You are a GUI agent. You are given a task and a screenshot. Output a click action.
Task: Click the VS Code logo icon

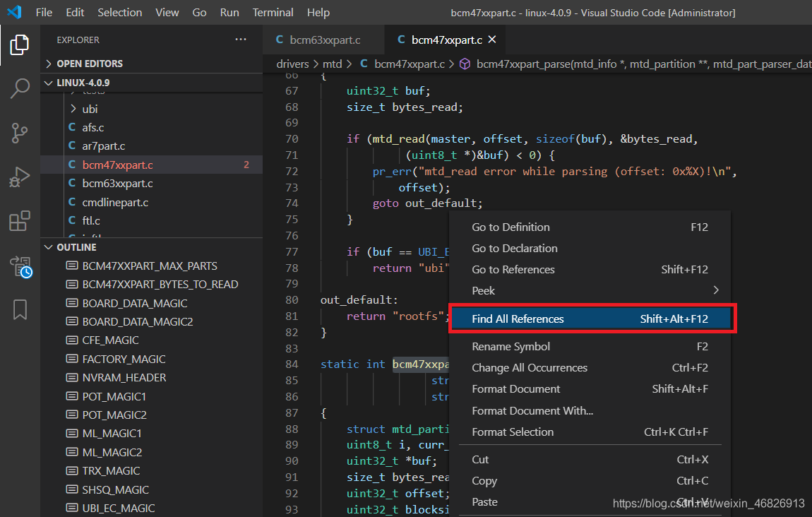[15, 12]
